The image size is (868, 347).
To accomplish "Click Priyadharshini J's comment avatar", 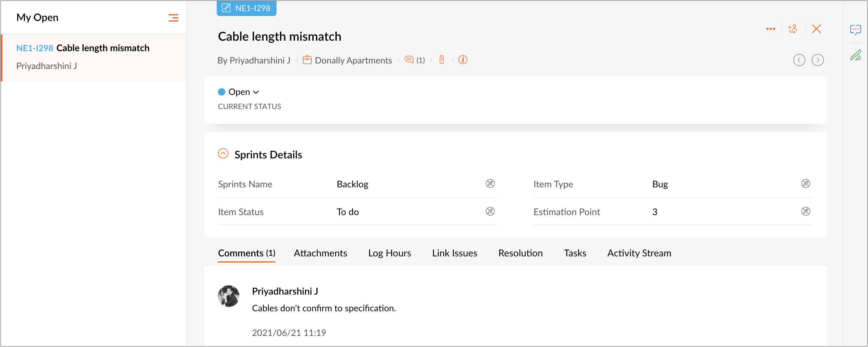I will pos(228,296).
